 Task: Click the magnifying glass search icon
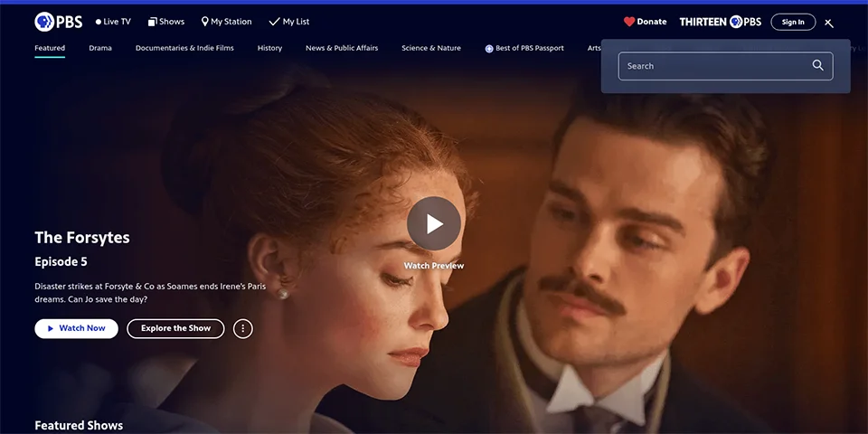[817, 65]
